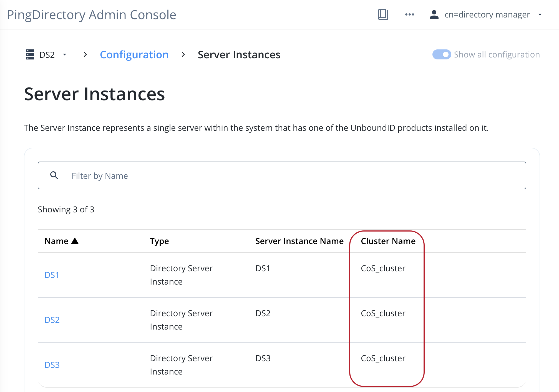Click the Server Instance Name column header
This screenshot has height=392, width=559.
pyautogui.click(x=299, y=241)
